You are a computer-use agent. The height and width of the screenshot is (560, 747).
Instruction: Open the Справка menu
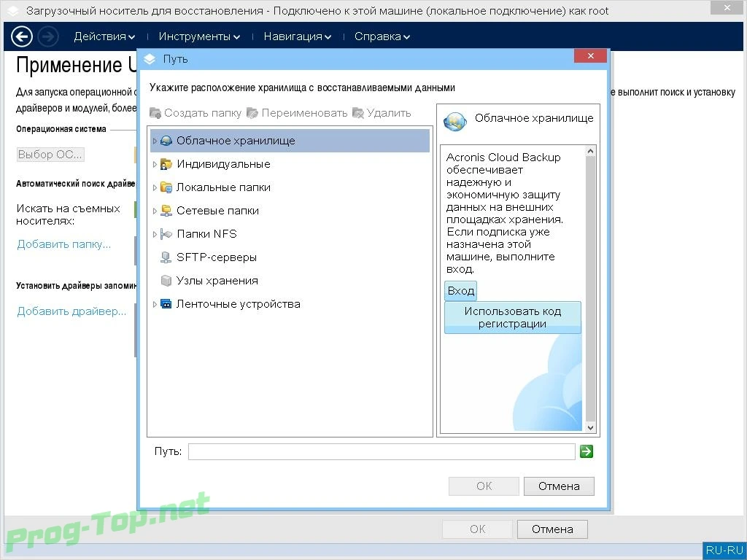coord(382,36)
